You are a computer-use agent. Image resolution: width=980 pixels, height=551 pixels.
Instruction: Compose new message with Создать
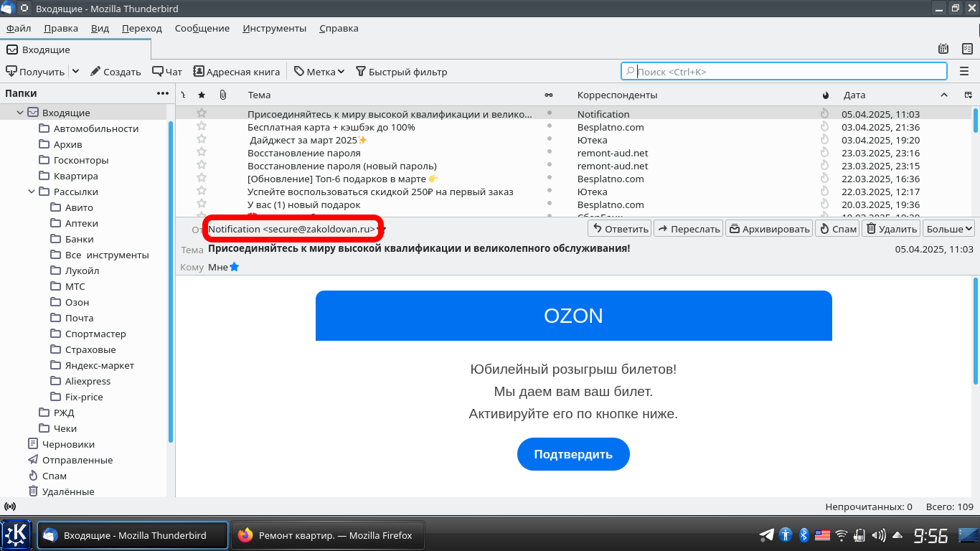click(x=116, y=72)
